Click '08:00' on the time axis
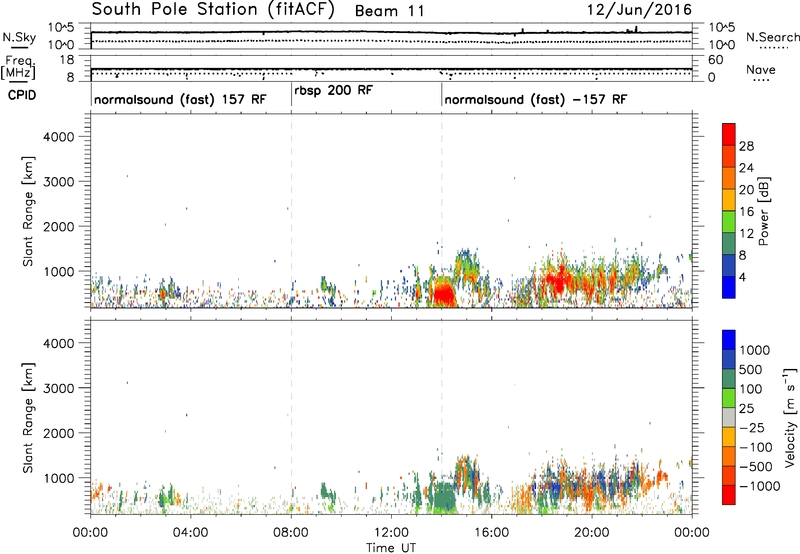The width and height of the screenshot is (800, 554). point(291,533)
